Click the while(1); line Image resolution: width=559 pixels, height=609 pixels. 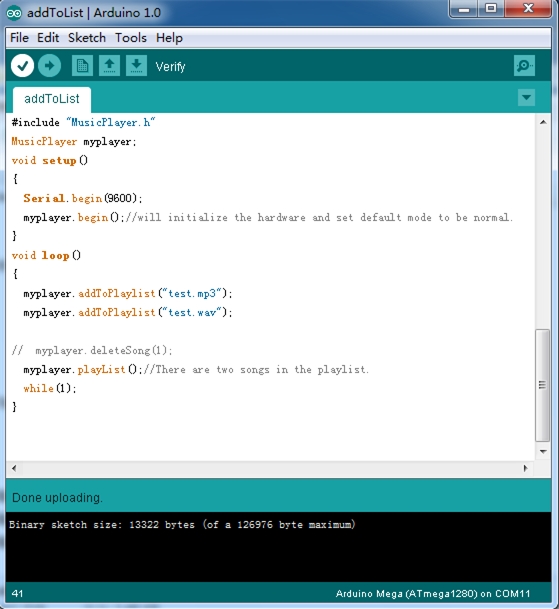50,388
